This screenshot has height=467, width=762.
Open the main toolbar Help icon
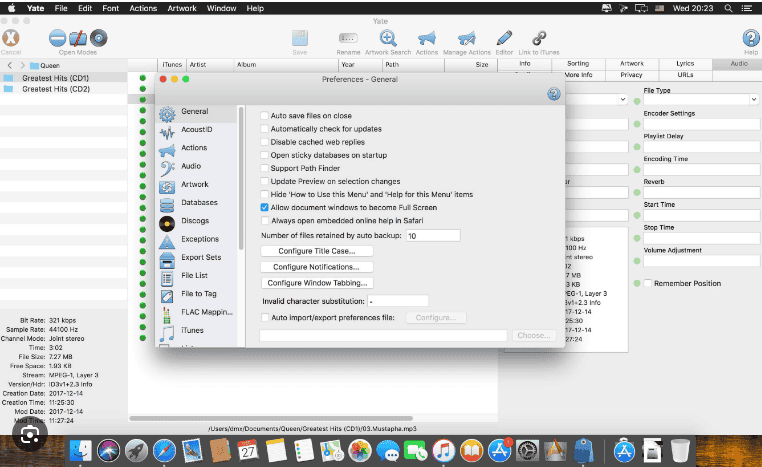pyautogui.click(x=751, y=38)
